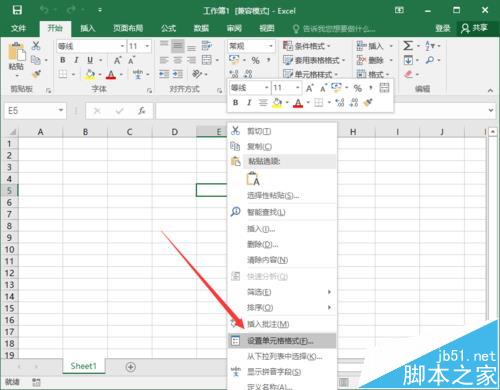Open the Name Box dropdown arrow
This screenshot has height=390, width=500.
(x=61, y=110)
